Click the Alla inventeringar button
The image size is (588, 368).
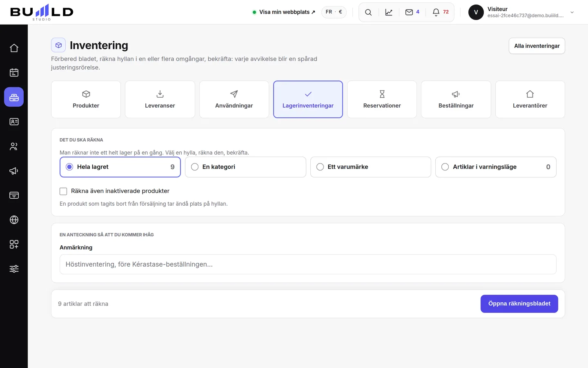[537, 46]
